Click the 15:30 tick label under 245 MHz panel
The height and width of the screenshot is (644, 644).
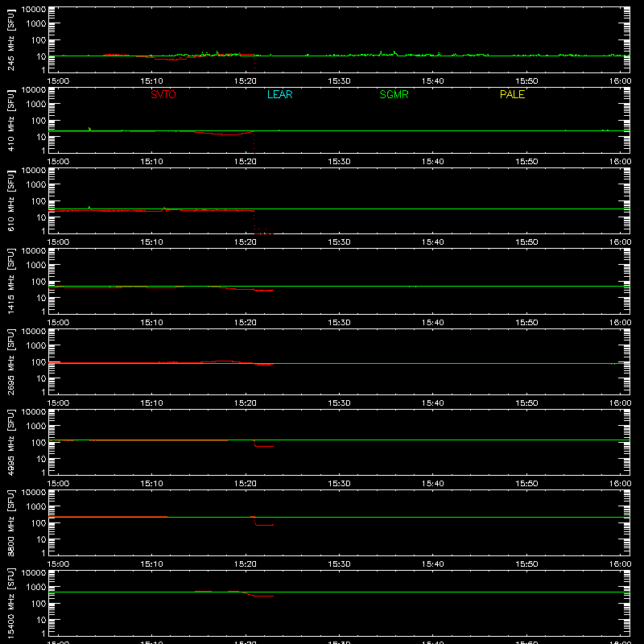(x=339, y=81)
